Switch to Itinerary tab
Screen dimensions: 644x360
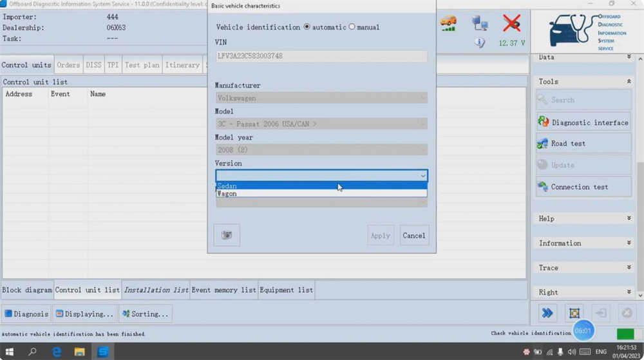[182, 65]
